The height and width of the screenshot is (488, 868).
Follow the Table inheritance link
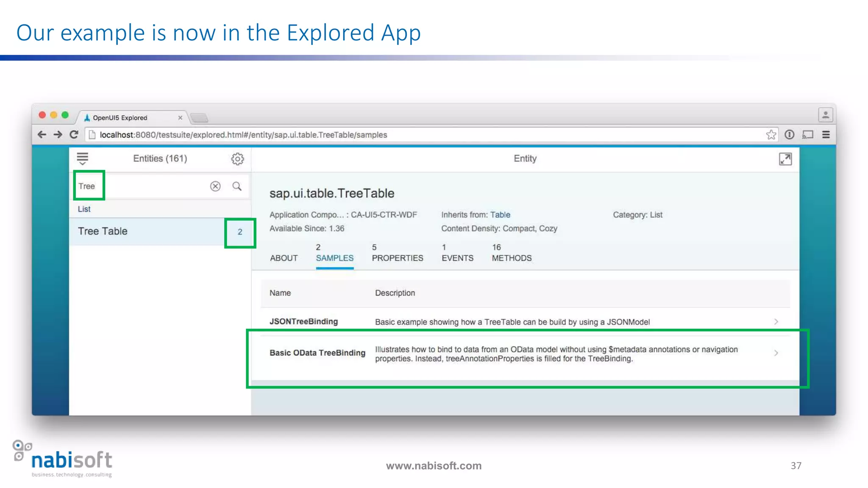500,215
